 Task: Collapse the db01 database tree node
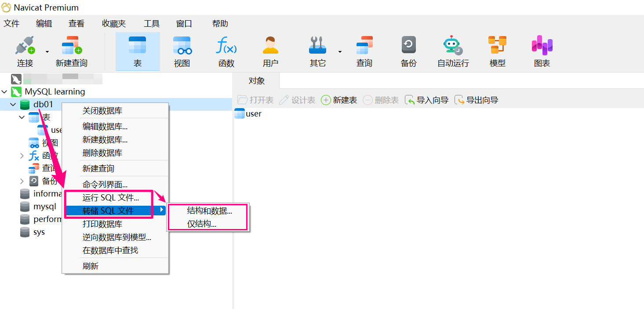[13, 105]
